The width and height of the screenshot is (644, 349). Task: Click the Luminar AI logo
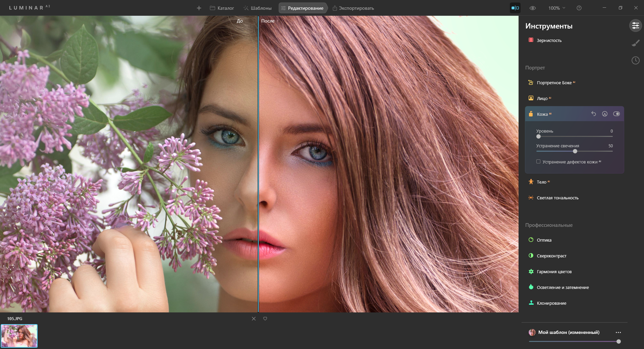[30, 7]
